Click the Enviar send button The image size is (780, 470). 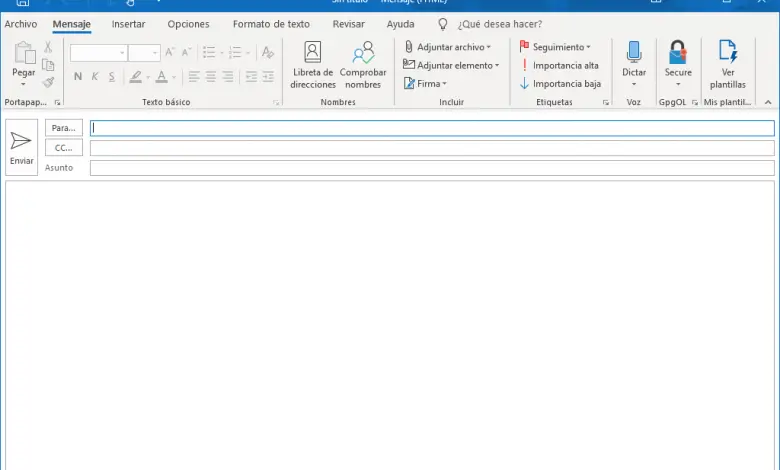[x=21, y=147]
